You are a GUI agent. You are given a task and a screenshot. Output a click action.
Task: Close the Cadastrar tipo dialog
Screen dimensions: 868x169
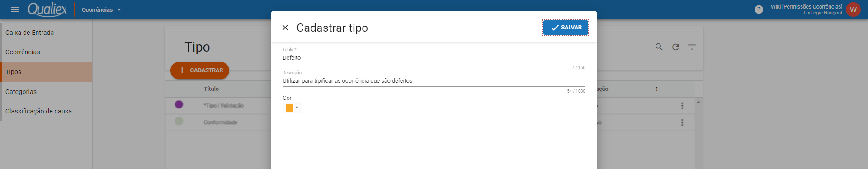pyautogui.click(x=285, y=28)
